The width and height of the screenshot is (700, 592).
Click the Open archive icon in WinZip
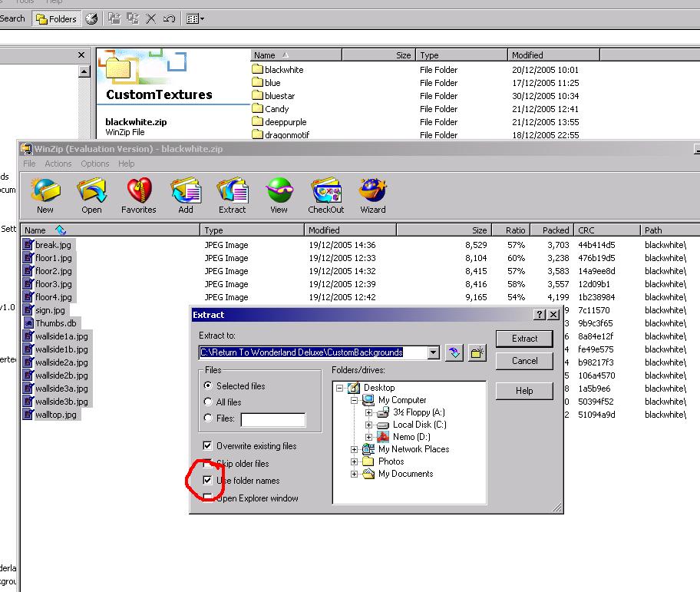[x=91, y=195]
